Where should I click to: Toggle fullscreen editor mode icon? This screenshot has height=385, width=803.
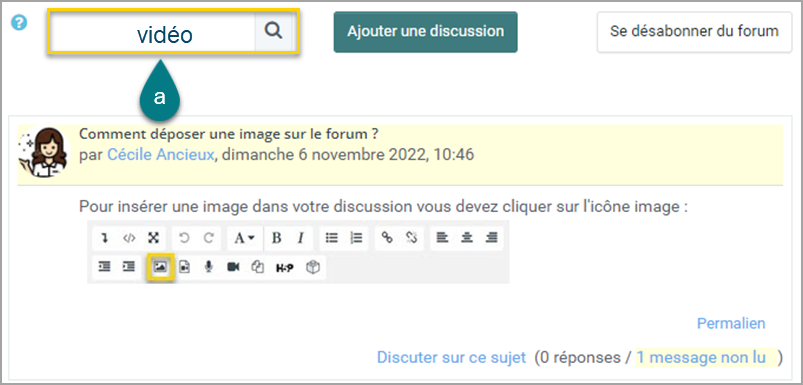(153, 238)
